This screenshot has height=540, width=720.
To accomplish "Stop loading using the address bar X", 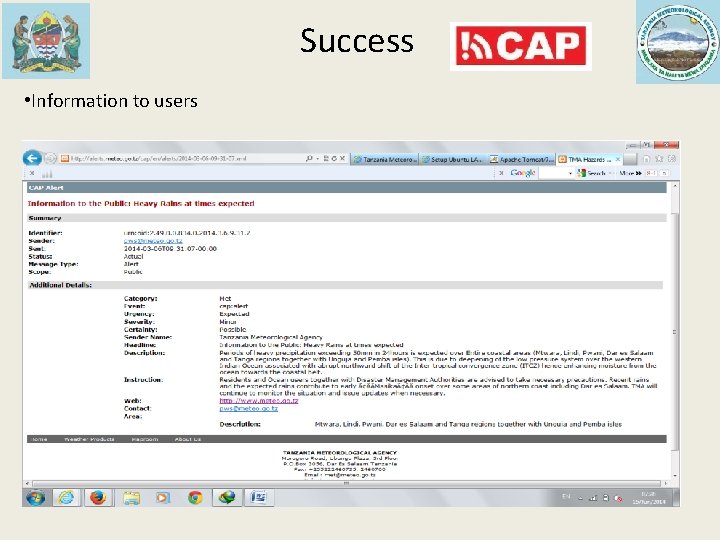I will (342, 158).
